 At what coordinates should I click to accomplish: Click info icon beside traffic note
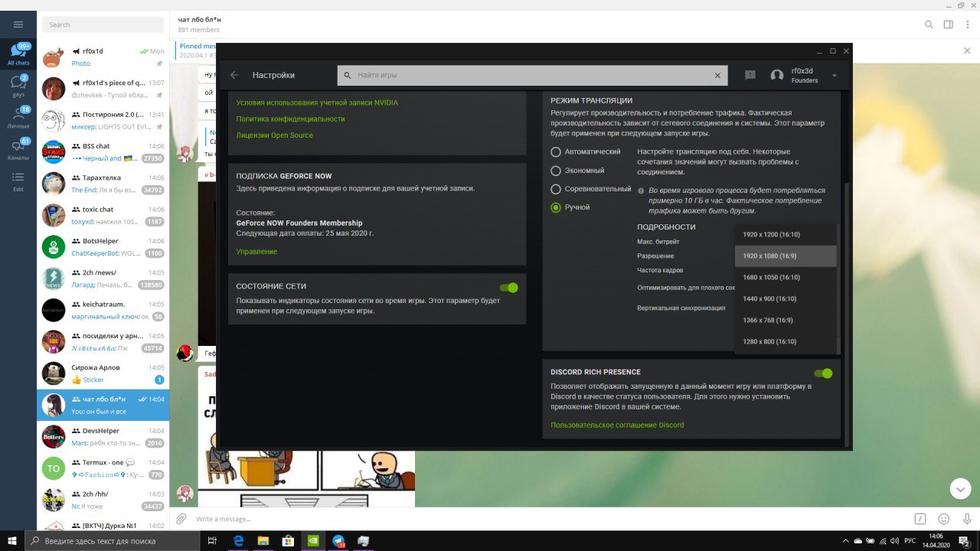641,190
